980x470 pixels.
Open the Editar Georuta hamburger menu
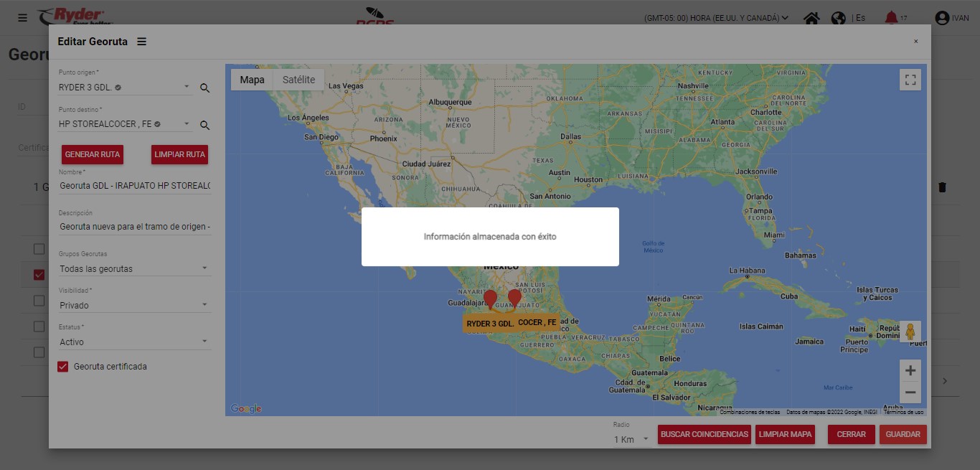point(141,42)
